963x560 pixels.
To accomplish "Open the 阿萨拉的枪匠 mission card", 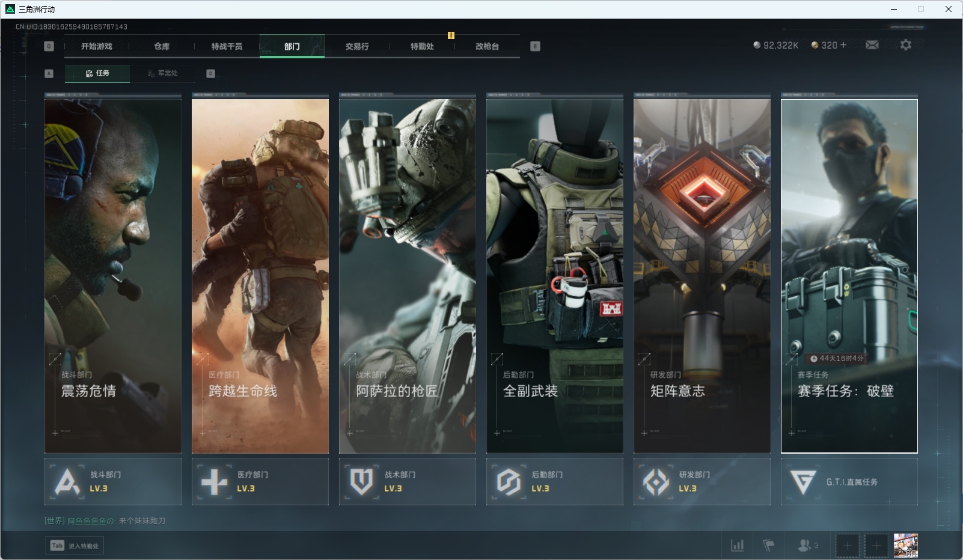I will [x=408, y=276].
